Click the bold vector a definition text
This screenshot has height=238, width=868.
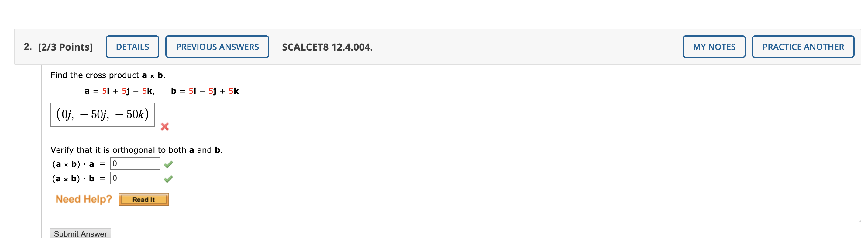(x=120, y=90)
